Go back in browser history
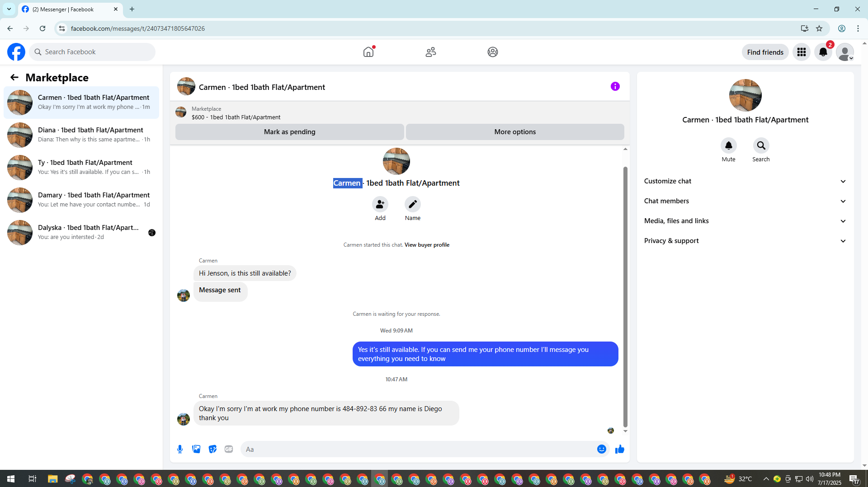 click(10, 28)
